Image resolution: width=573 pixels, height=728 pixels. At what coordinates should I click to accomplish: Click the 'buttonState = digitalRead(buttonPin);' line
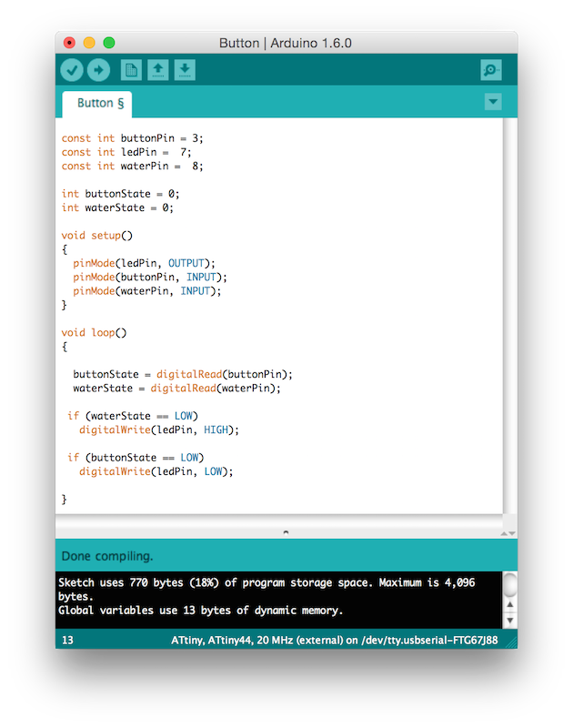[183, 374]
